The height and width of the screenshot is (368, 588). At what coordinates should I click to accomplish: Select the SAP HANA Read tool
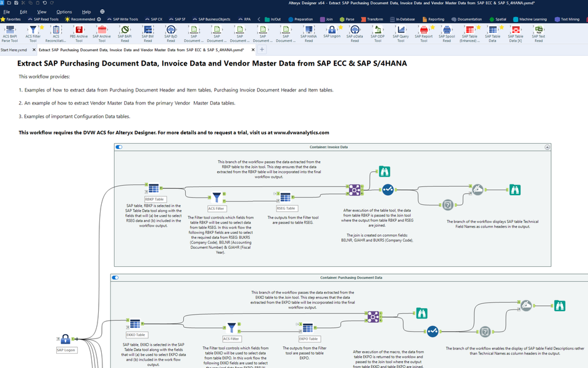coord(308,34)
